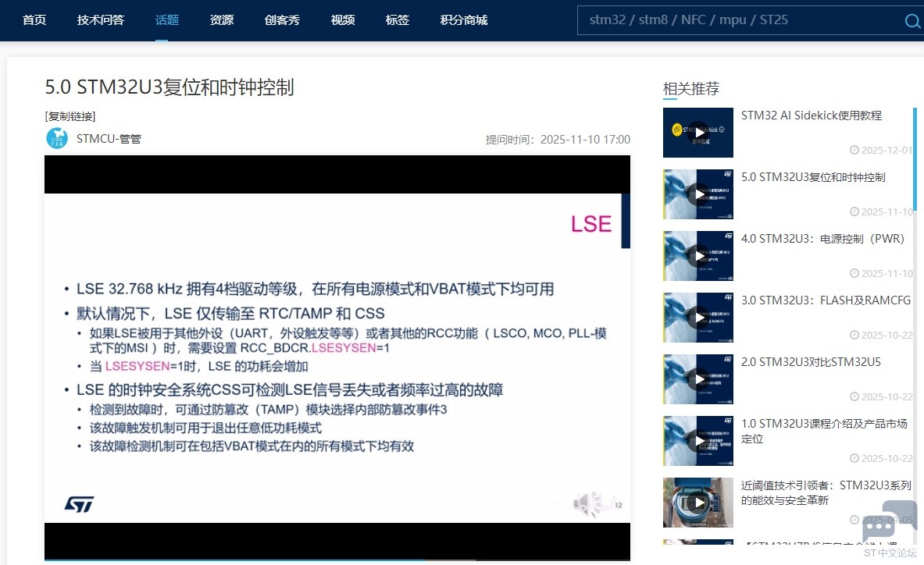This screenshot has width=924, height=565.
Task: Click the 相关推荐 heading
Action: (690, 88)
